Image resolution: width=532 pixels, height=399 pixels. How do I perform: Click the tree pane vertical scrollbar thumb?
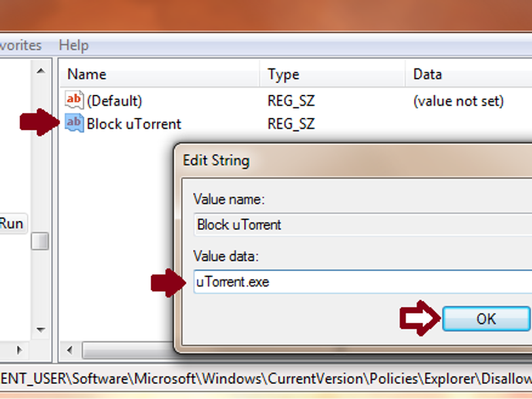(x=40, y=241)
